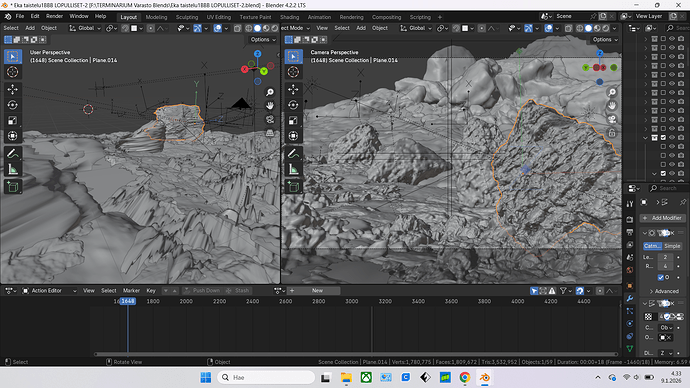The width and height of the screenshot is (690, 388).
Task: Select the Rotate tool in left viewport
Action: click(x=12, y=105)
